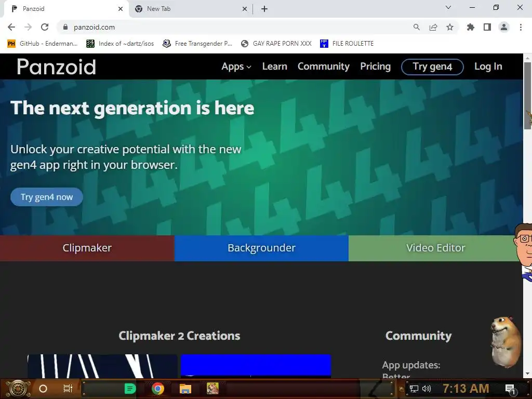Open the FILE ROULETTE bookmark
This screenshot has width=532, height=399.
pyautogui.click(x=347, y=44)
